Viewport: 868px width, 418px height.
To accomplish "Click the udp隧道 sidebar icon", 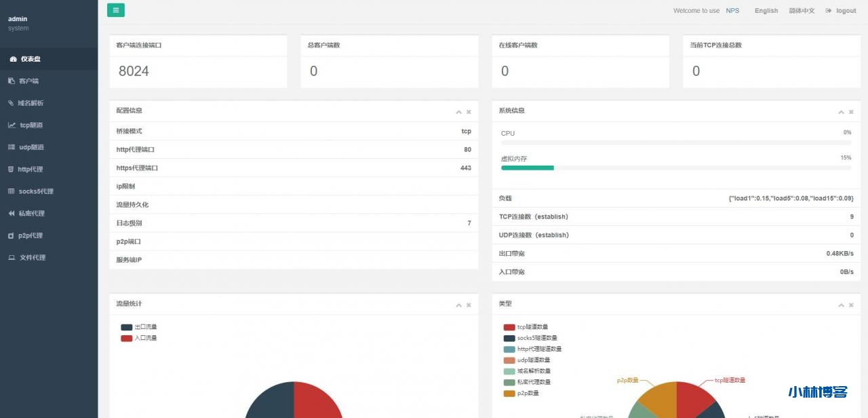I will pos(12,147).
